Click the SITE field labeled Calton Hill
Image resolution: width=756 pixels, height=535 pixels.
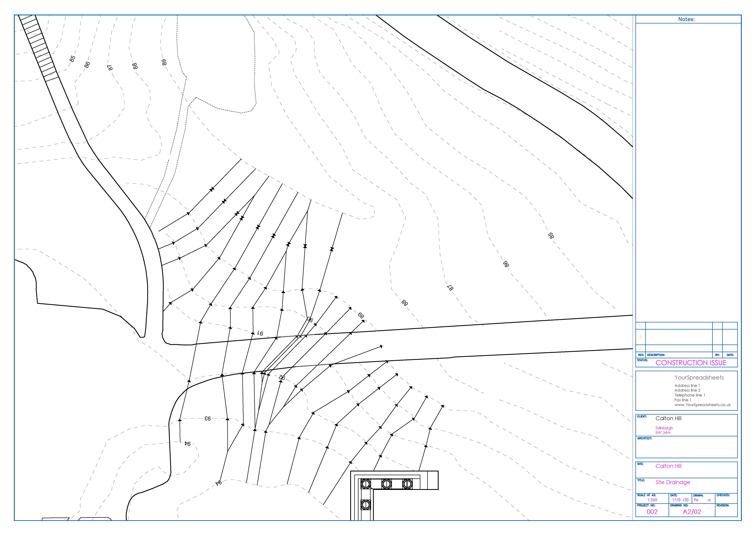click(668, 466)
